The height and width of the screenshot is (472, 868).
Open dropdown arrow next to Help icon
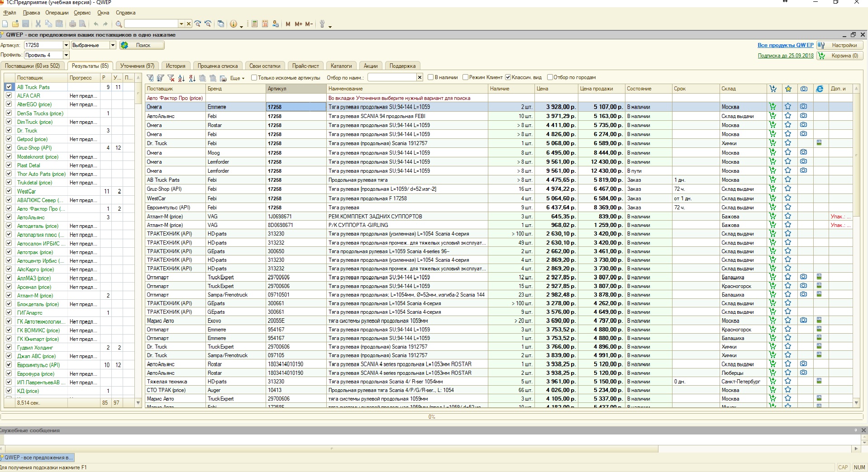(x=241, y=26)
